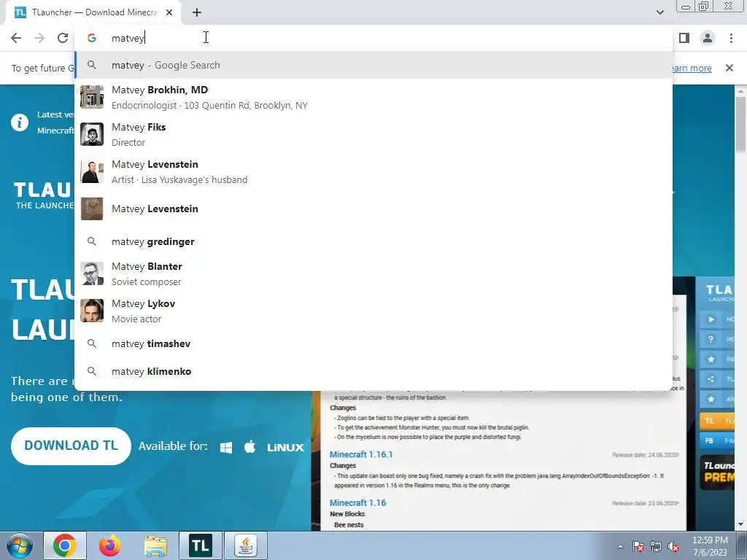Select Matvey Lykov, Movie actor
Screen dimensions: 747x560
(373, 311)
